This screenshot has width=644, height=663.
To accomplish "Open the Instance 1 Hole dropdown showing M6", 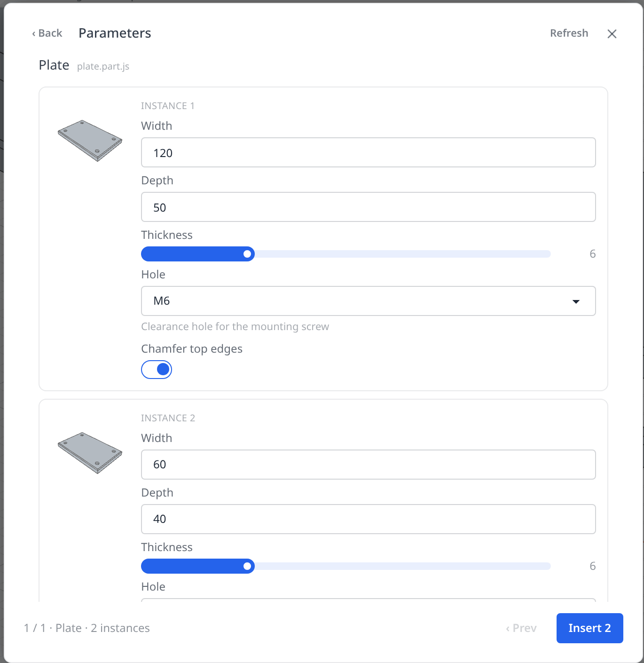I will coord(369,301).
